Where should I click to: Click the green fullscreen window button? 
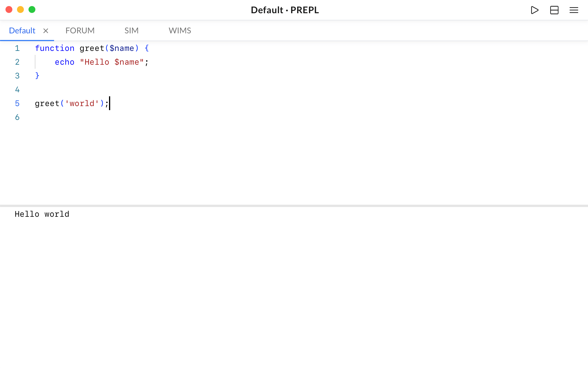pyautogui.click(x=32, y=10)
